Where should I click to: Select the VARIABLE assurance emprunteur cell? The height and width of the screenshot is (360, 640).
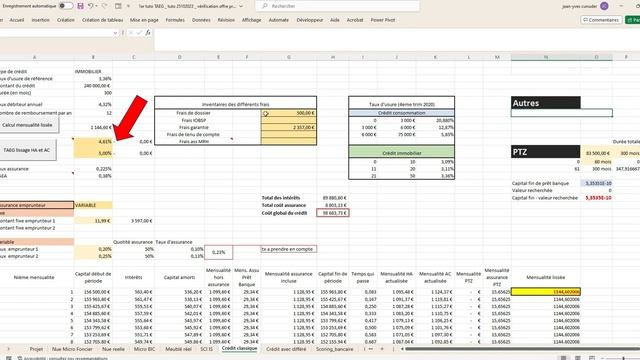click(93, 205)
